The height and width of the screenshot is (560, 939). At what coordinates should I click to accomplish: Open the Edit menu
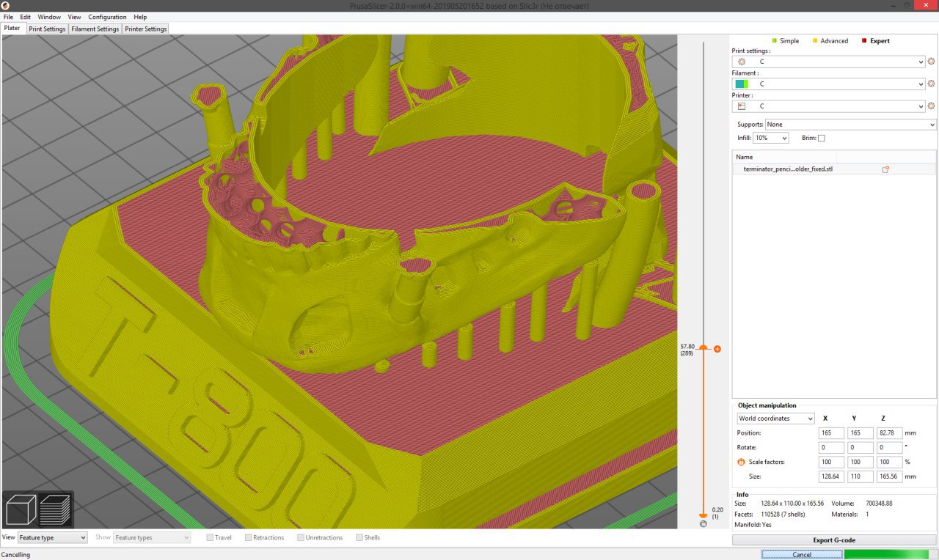pyautogui.click(x=26, y=17)
